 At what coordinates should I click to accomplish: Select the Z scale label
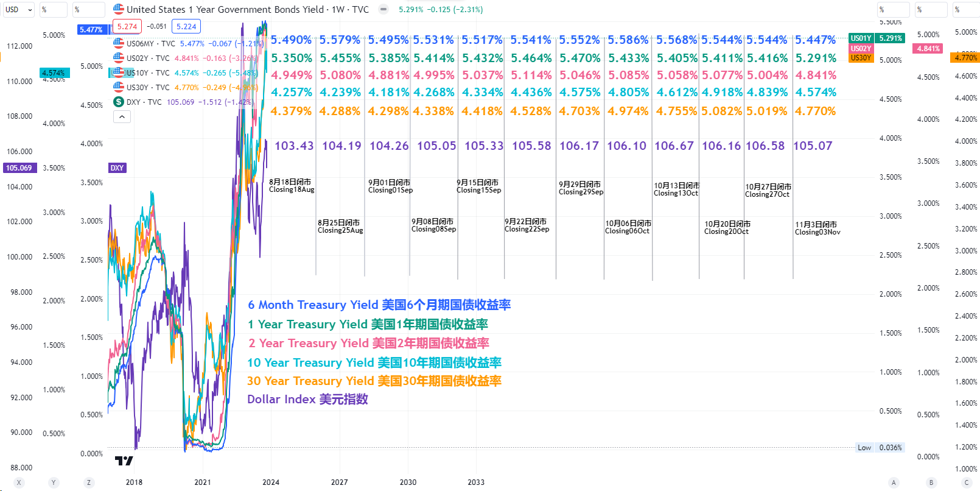tap(89, 482)
